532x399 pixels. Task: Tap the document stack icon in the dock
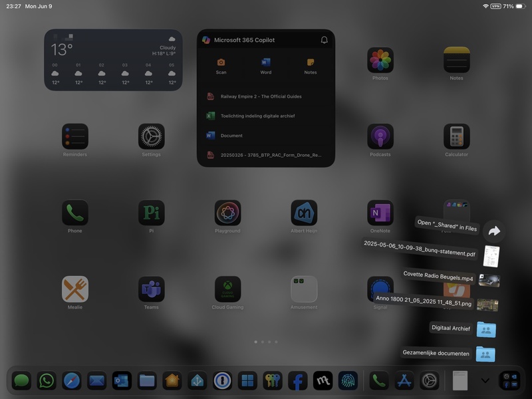pyautogui.click(x=460, y=380)
